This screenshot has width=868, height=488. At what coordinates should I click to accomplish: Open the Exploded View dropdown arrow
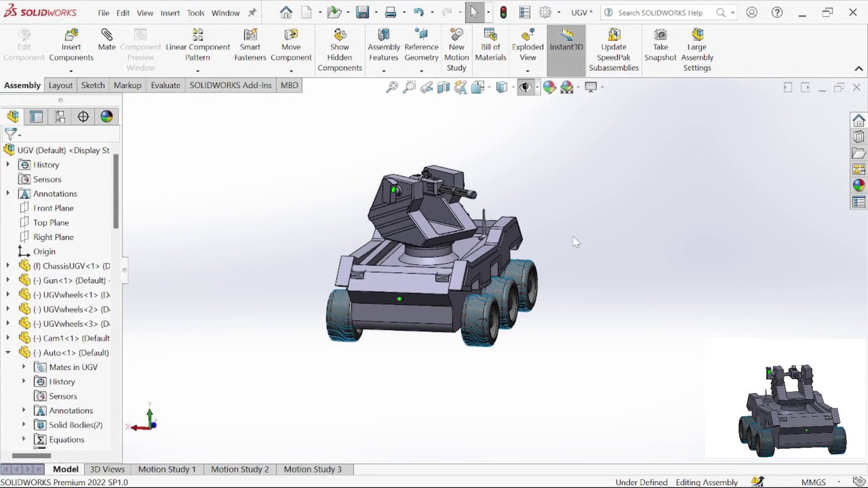point(528,71)
